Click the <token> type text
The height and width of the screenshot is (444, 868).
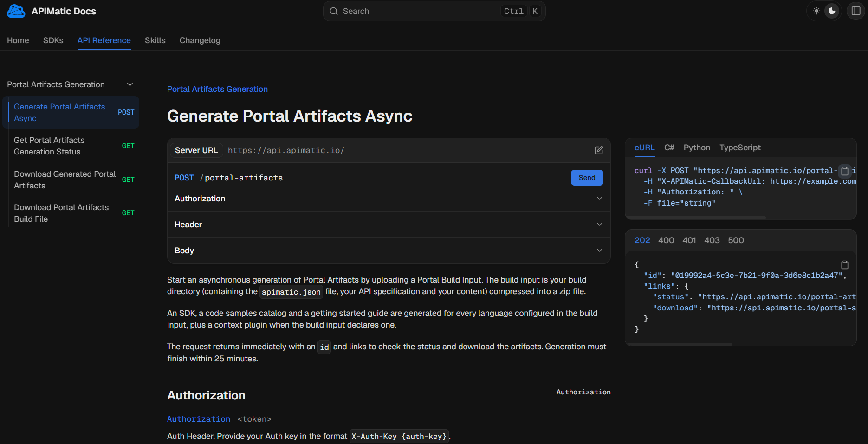pyautogui.click(x=254, y=419)
